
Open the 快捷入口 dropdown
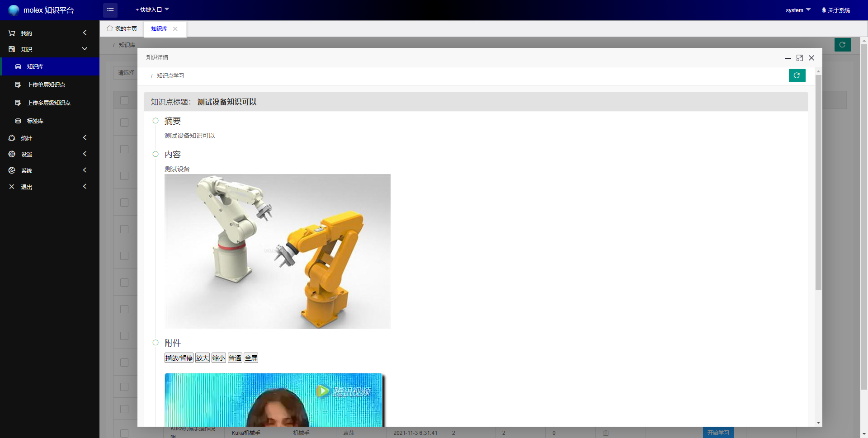tap(152, 10)
